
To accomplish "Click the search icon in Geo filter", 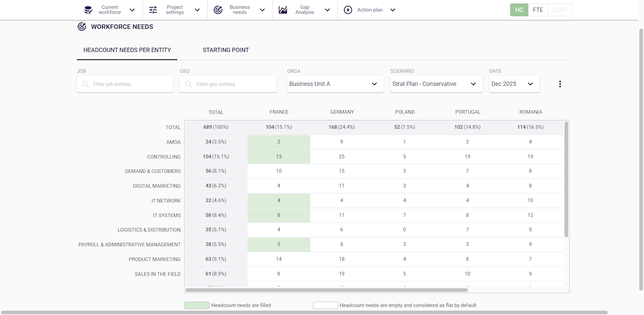I will [x=189, y=84].
